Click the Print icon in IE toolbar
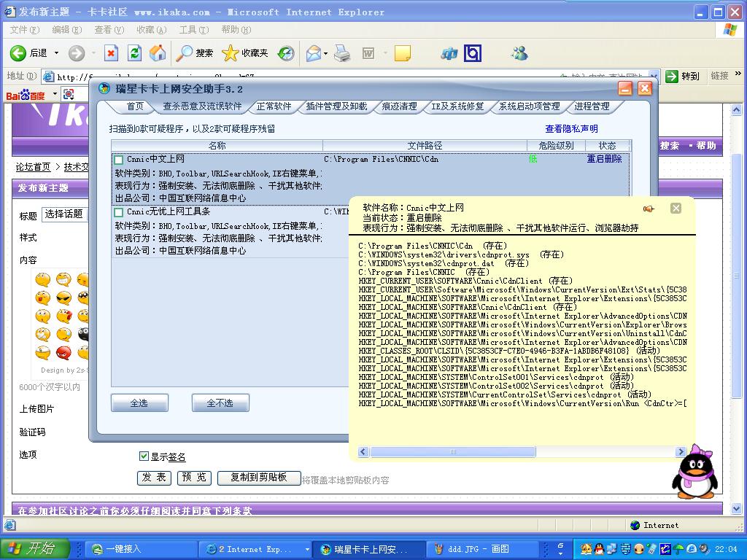The image size is (747, 560). [342, 53]
